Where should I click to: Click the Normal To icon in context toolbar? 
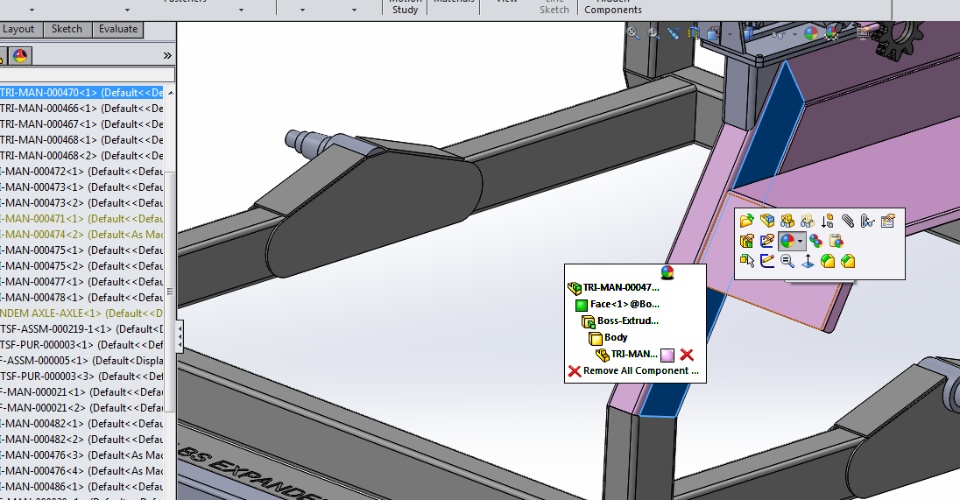click(x=807, y=261)
